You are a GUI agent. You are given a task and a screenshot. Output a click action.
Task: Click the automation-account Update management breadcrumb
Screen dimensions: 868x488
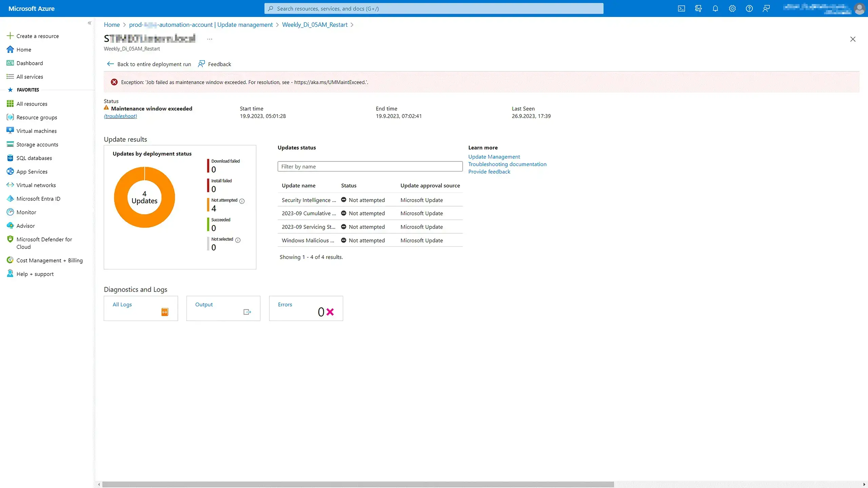click(x=201, y=25)
